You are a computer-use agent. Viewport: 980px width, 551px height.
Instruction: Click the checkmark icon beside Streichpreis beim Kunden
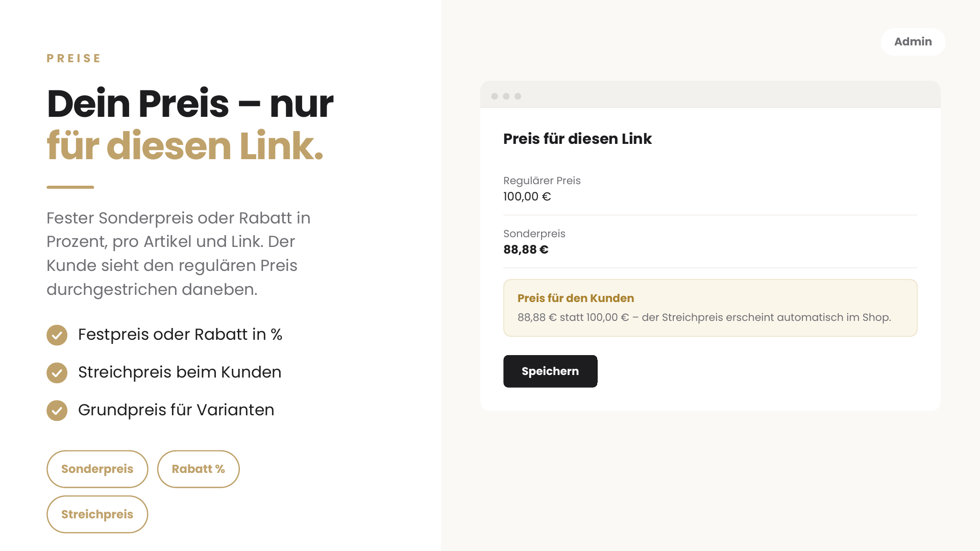[57, 373]
